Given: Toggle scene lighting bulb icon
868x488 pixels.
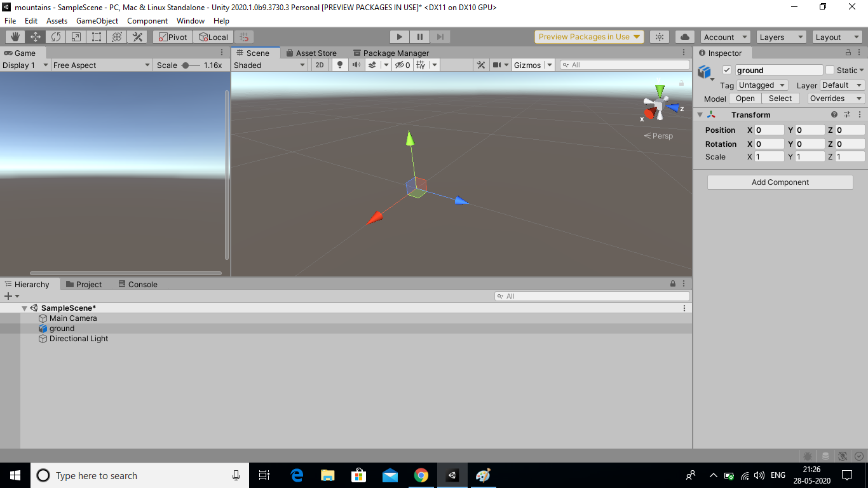Looking at the screenshot, I should pyautogui.click(x=340, y=65).
